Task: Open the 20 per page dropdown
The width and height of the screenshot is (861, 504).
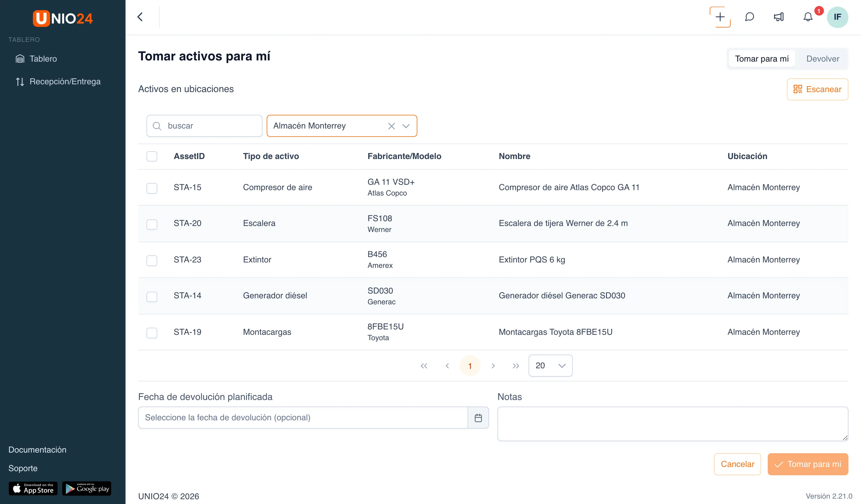Action: (x=550, y=366)
